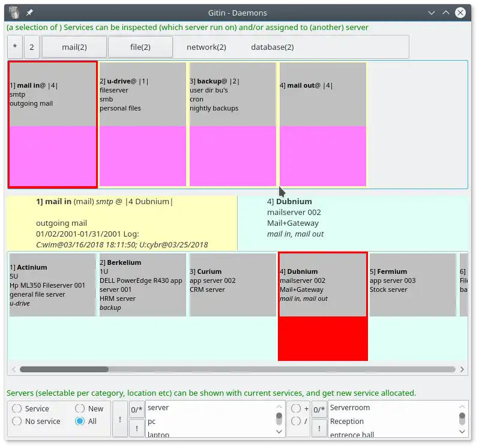479x448 pixels.
Task: Select 'Reception' in the location list
Action: click(393, 422)
